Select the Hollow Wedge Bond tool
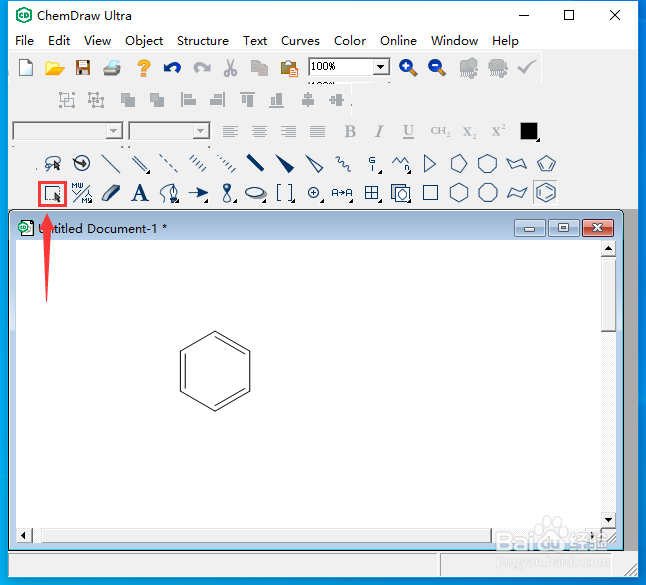This screenshot has width=646, height=585. 314,164
